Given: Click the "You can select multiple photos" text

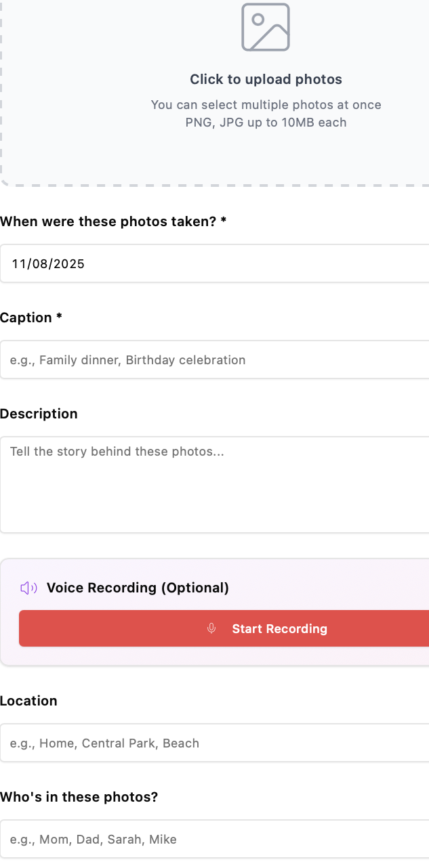Looking at the screenshot, I should [266, 105].
